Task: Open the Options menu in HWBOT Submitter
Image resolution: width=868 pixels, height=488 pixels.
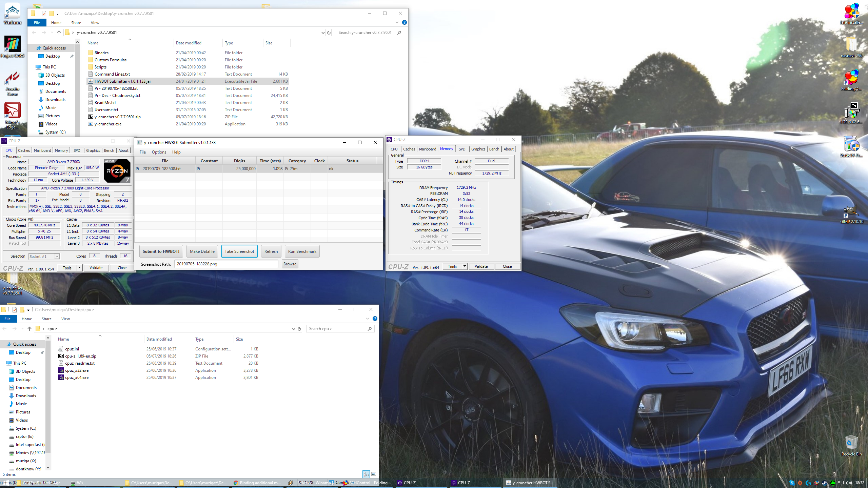Action: point(159,152)
